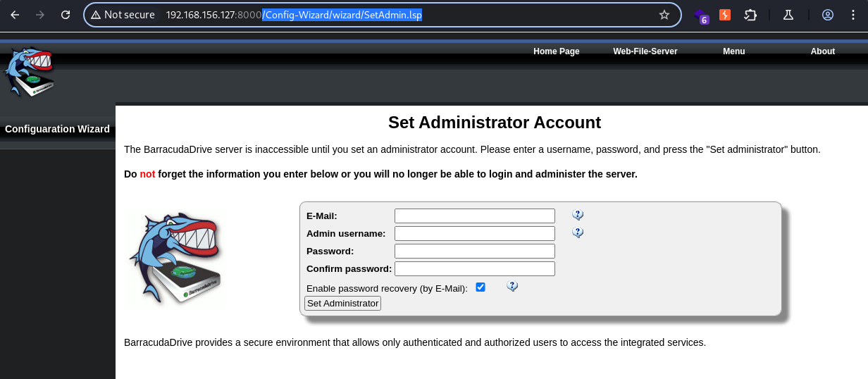Open the browser profile avatar

tap(828, 15)
